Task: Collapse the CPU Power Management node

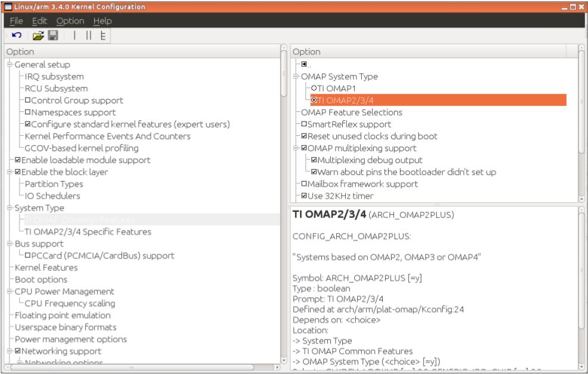Action: pos(10,292)
